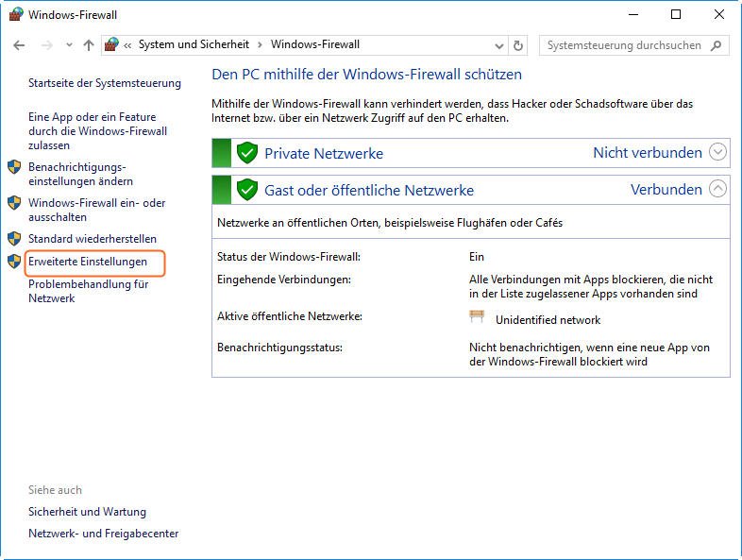Click the Status der Windows-Firewall label
This screenshot has height=560, width=742.
(289, 257)
